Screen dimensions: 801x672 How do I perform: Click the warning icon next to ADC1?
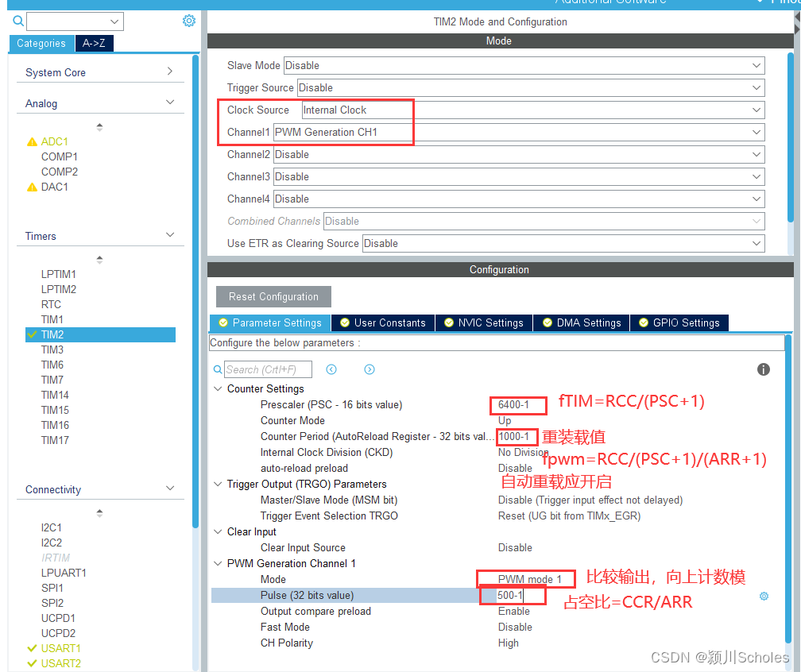(x=32, y=141)
